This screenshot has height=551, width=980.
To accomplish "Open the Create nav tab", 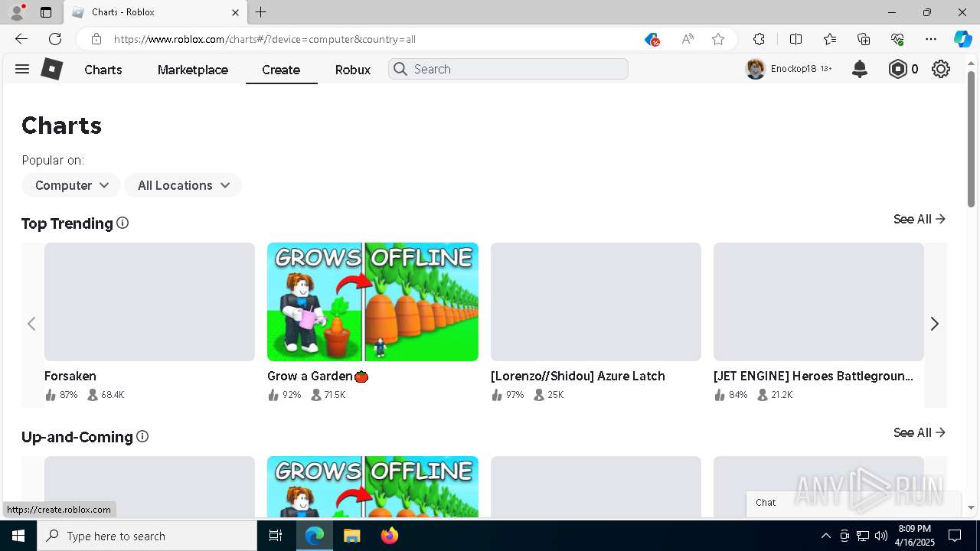I will click(281, 70).
